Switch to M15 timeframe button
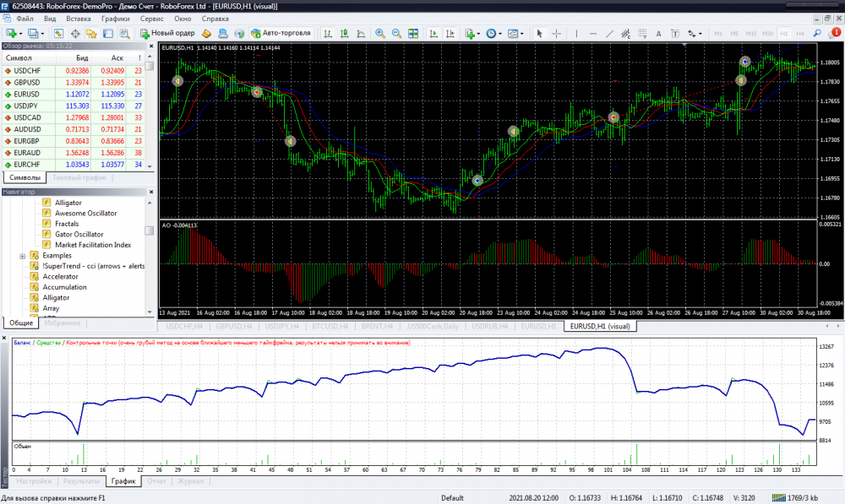The height and width of the screenshot is (504, 845). tap(751, 34)
